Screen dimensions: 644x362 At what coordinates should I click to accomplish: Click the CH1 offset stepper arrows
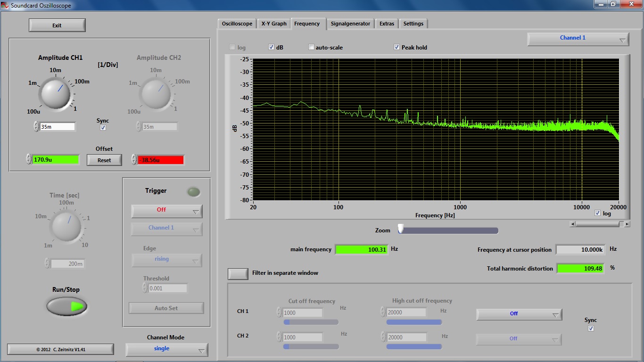[x=29, y=159]
